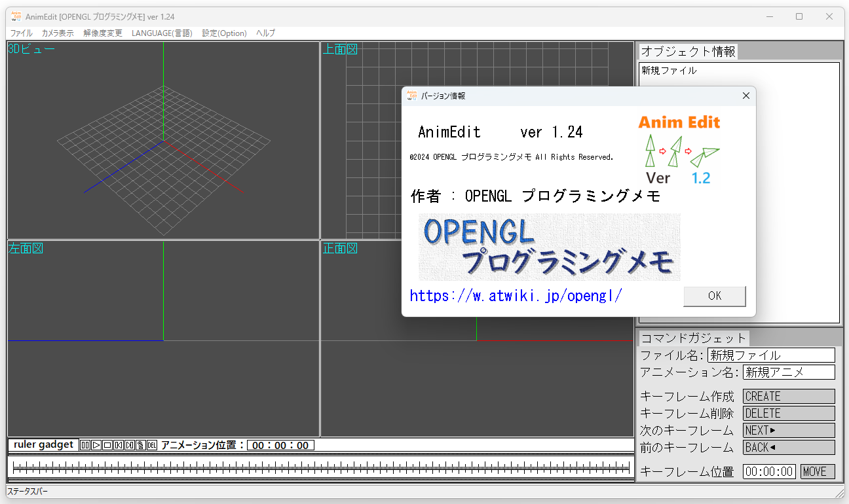Confirm the version dialog with OK
The image size is (849, 504).
tap(715, 296)
